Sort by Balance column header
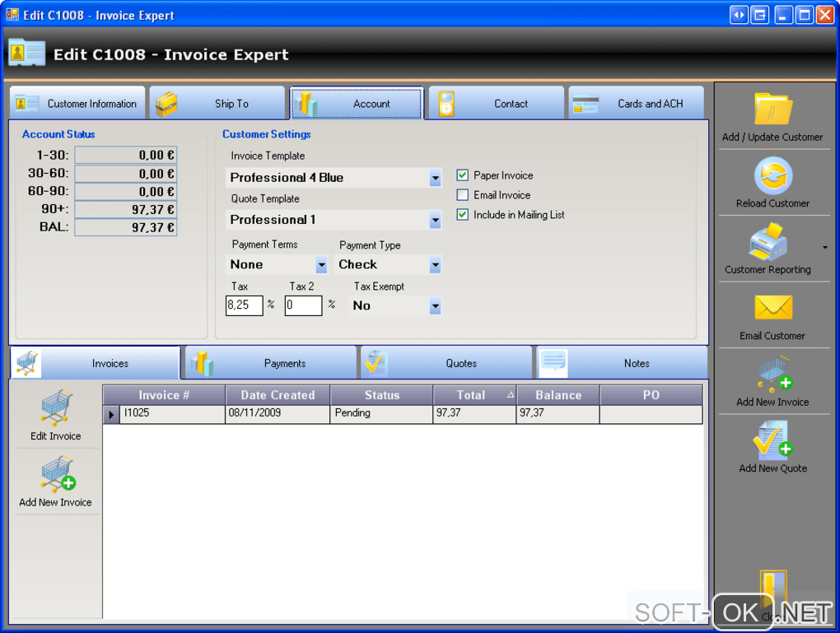This screenshot has width=840, height=633. 558,394
